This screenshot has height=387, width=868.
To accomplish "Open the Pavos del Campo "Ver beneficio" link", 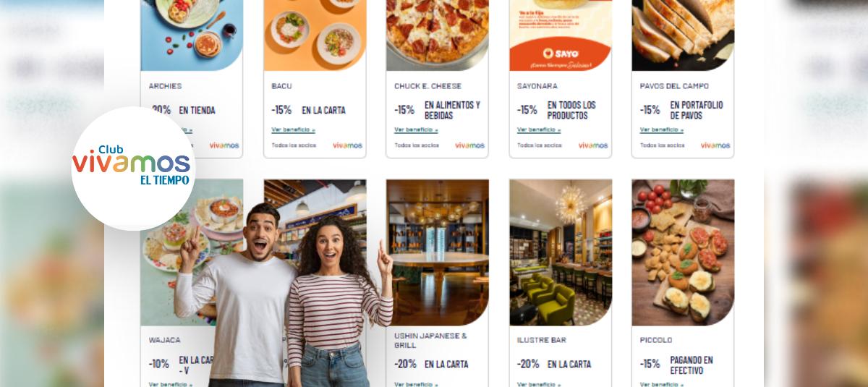I will tap(662, 130).
